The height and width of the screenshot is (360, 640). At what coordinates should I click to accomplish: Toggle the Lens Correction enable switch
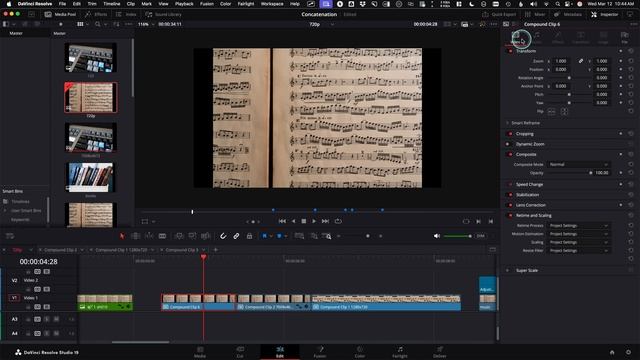coord(510,205)
